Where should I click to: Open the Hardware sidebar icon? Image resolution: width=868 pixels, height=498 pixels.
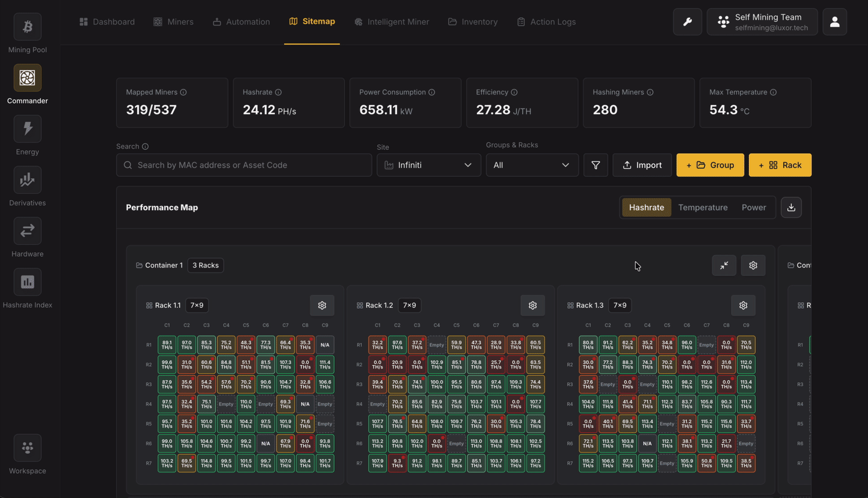coord(27,231)
